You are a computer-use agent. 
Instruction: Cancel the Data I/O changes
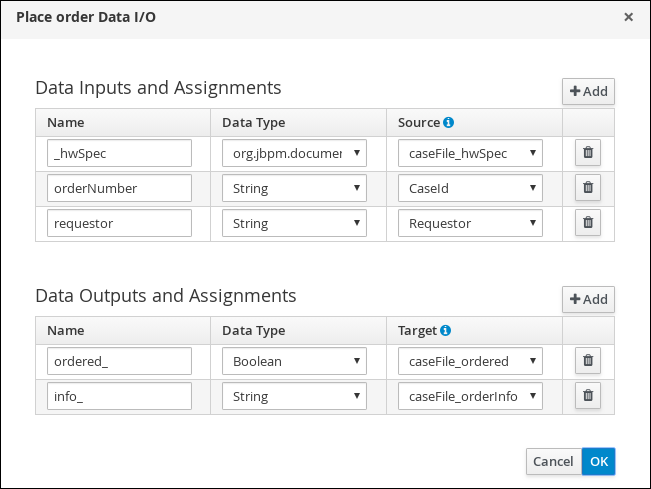tap(553, 462)
